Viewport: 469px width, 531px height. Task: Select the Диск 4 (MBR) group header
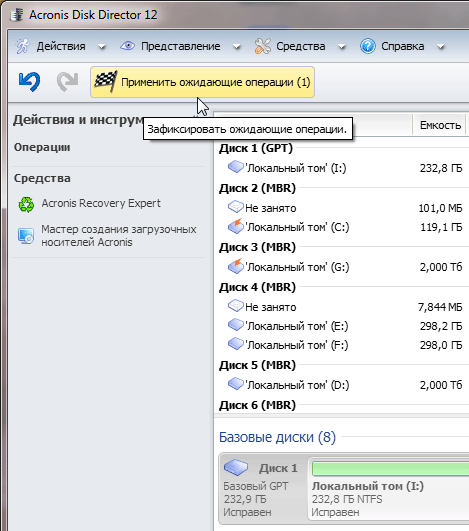(257, 287)
